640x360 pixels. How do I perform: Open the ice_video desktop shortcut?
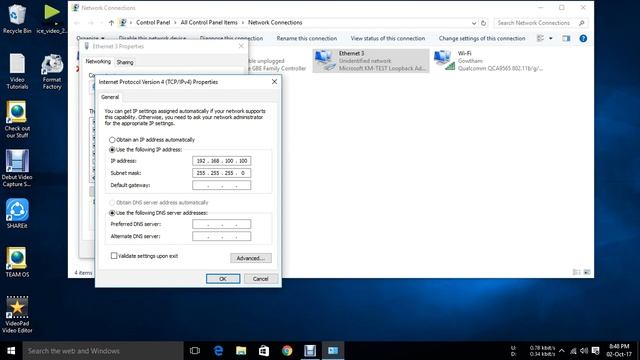point(52,18)
